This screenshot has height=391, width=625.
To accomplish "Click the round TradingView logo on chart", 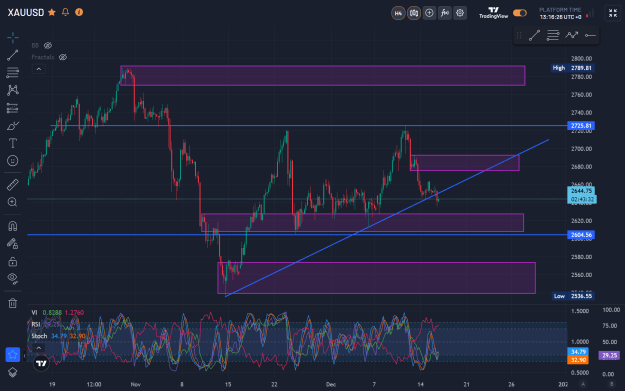I will [x=41, y=363].
